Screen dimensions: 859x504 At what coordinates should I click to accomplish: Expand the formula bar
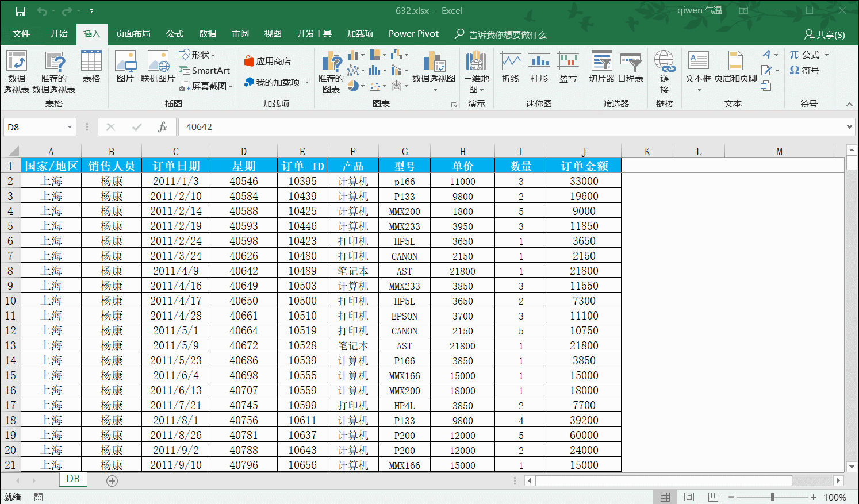coord(849,127)
